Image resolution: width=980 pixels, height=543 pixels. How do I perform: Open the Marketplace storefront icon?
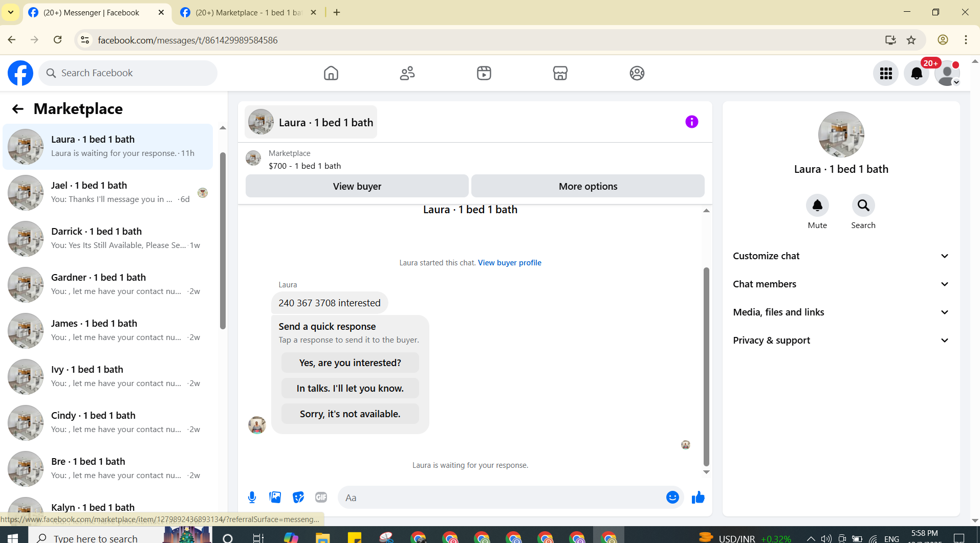point(560,73)
